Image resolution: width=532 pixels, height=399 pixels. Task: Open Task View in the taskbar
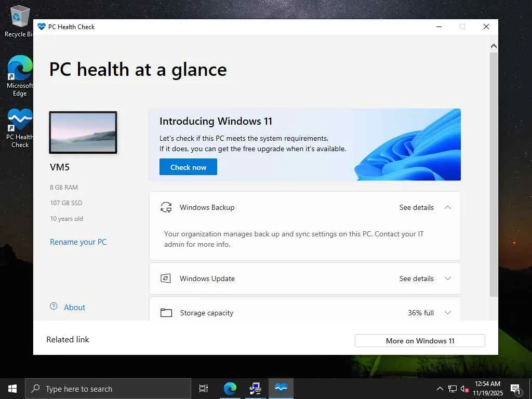(x=203, y=389)
